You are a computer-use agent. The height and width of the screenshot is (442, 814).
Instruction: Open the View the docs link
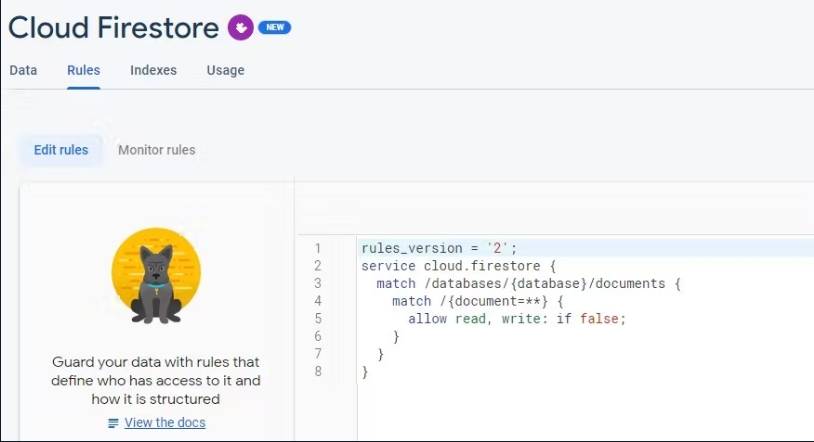coord(165,423)
